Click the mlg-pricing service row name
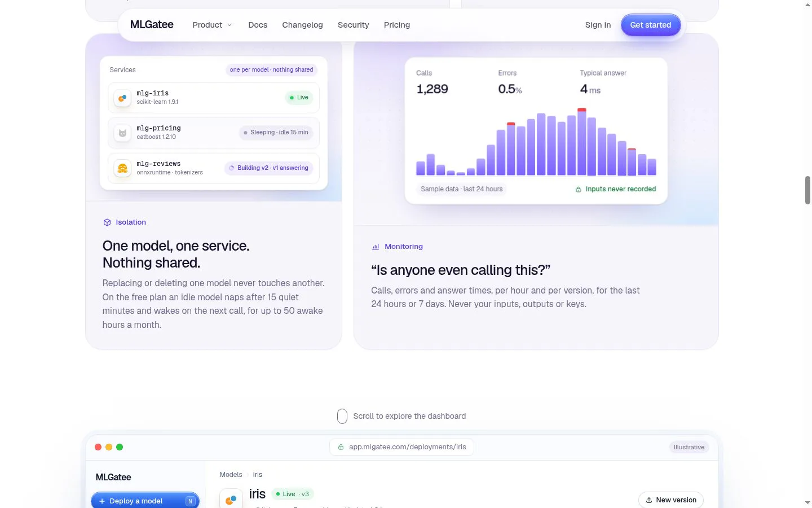The width and height of the screenshot is (812, 508). (158, 128)
